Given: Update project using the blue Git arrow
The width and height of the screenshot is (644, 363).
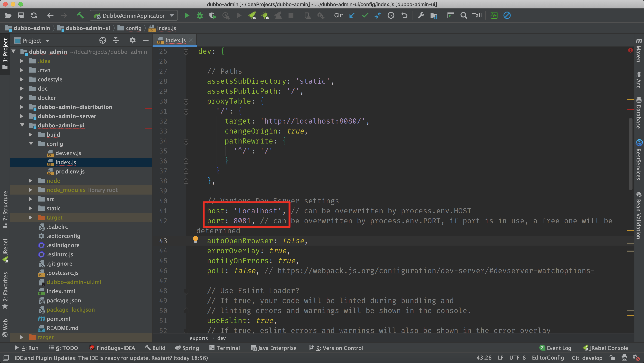Looking at the screenshot, I should point(352,16).
